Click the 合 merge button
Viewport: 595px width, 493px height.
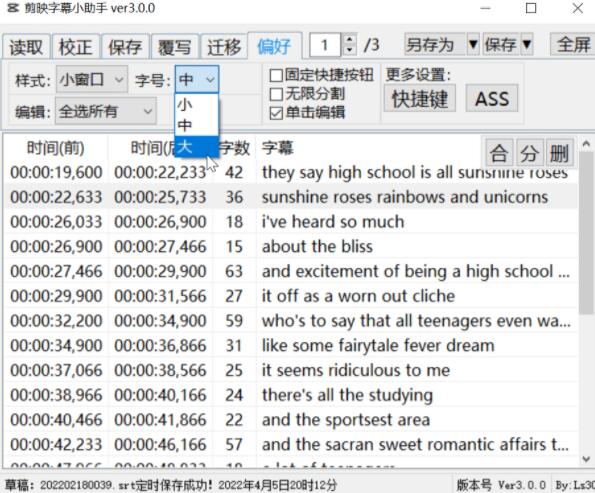pos(499,153)
